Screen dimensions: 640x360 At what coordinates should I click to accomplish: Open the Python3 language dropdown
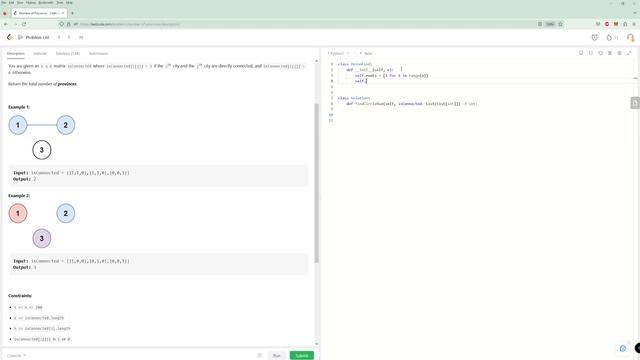click(339, 53)
